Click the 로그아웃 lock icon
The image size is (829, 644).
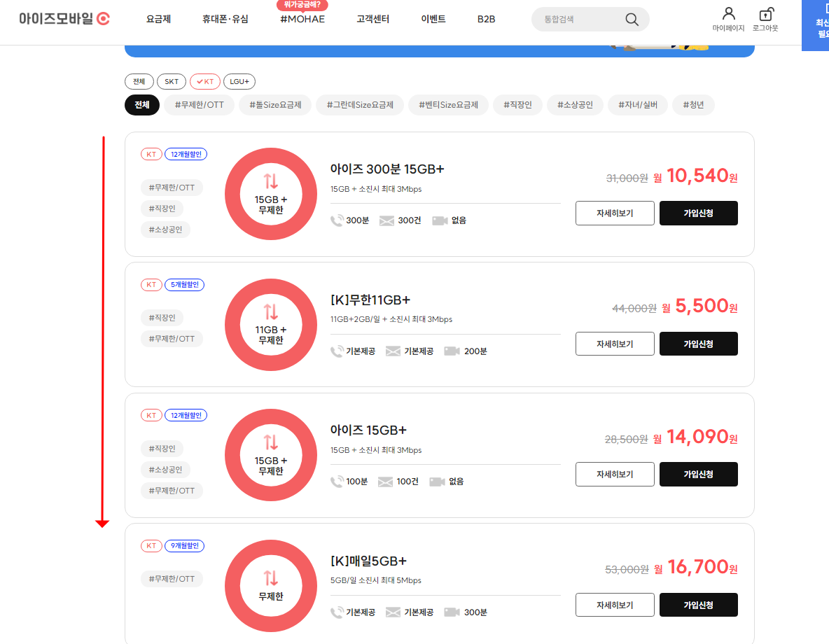coord(766,14)
